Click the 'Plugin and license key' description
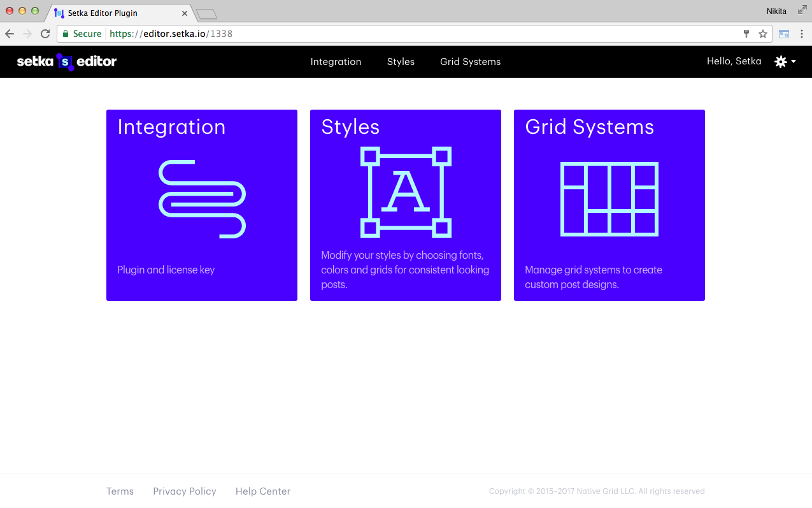The image size is (812, 508). (x=166, y=270)
